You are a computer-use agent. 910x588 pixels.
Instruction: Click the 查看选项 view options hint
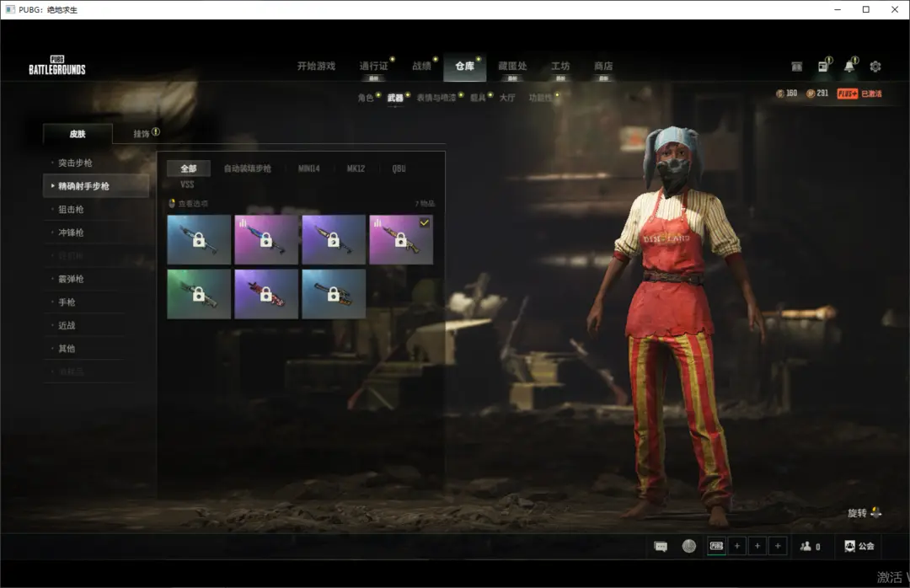click(x=189, y=204)
